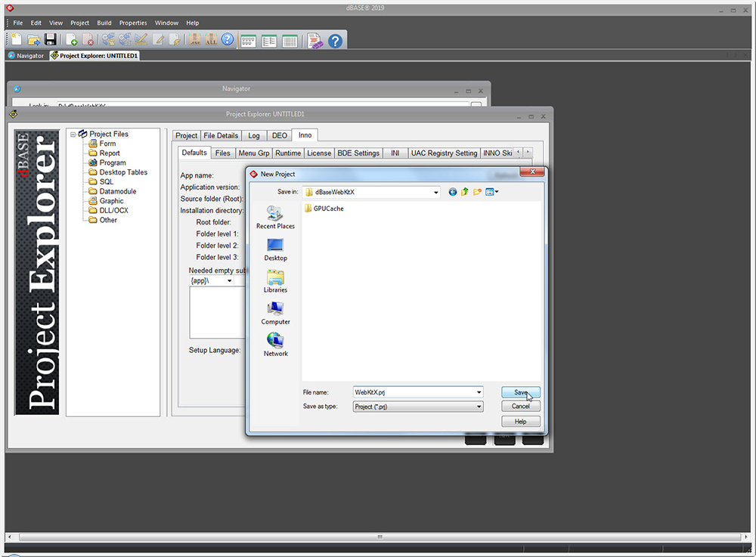This screenshot has height=557, width=756.
Task: Click the large dark-blue help icon
Action: pyautogui.click(x=335, y=41)
